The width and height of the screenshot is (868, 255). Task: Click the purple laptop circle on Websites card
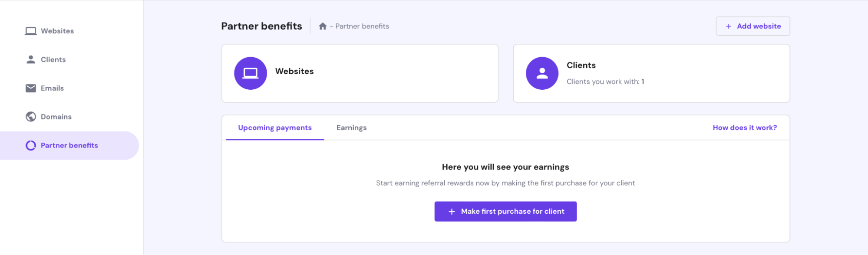[251, 73]
